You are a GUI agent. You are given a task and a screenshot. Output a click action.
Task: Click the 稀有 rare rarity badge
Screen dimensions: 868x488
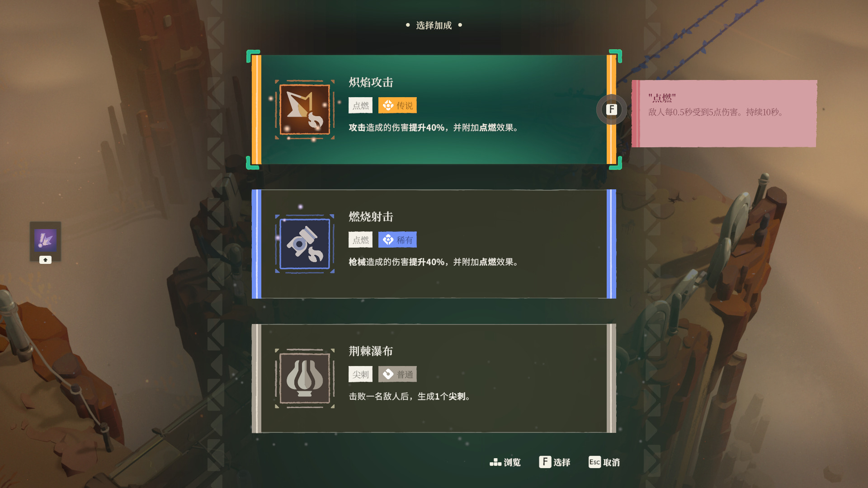coord(397,240)
